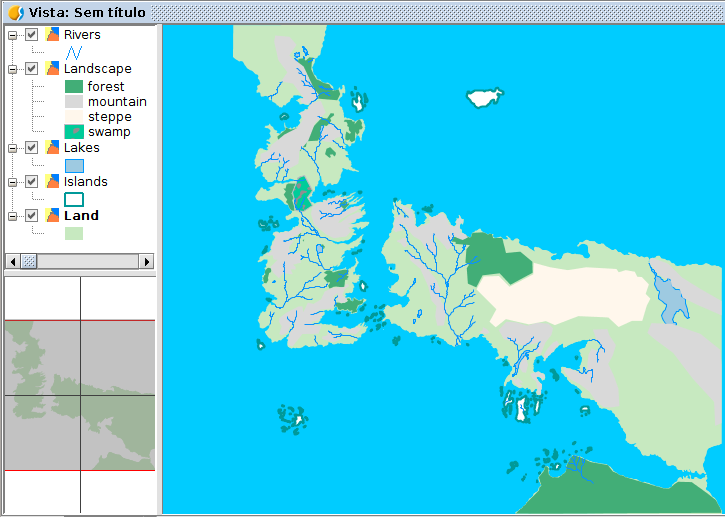This screenshot has height=517, width=725.
Task: Collapse the Islands layer tree node
Action: (x=12, y=182)
